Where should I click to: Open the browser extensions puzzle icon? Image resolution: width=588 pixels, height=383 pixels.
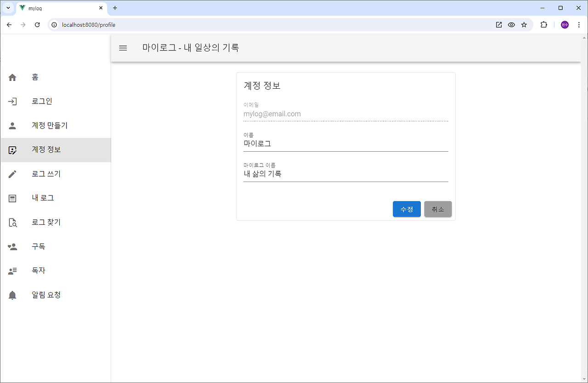[x=544, y=25]
